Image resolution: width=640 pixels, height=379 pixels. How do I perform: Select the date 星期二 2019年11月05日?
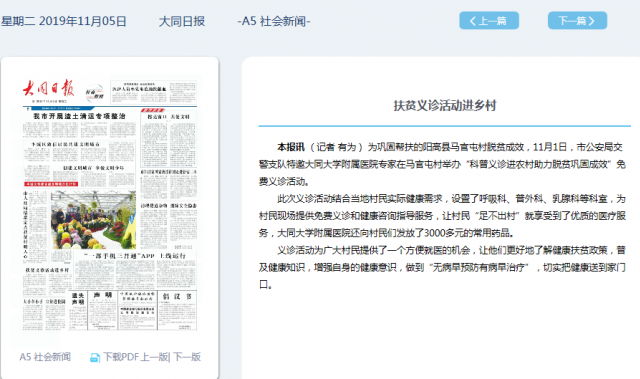tap(64, 21)
